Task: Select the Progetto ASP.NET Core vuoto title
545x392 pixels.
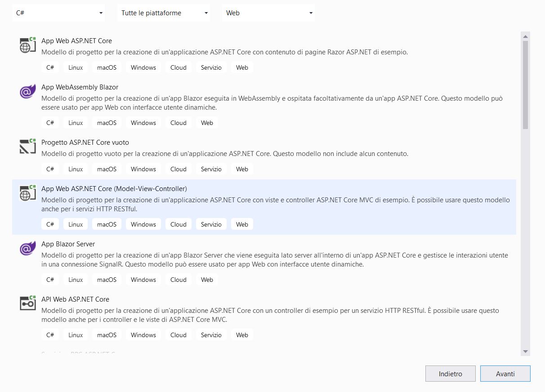Action: coord(85,142)
